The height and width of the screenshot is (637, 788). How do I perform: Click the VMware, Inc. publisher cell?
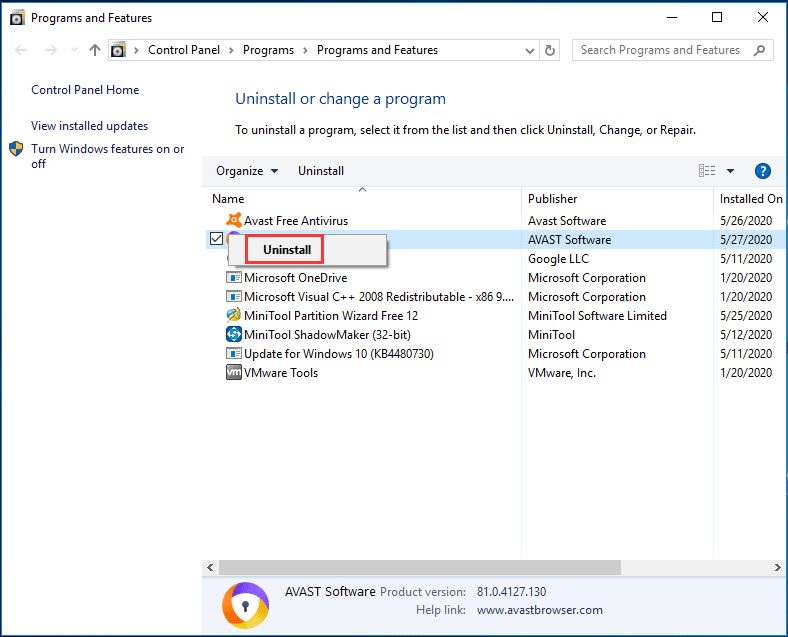[562, 373]
